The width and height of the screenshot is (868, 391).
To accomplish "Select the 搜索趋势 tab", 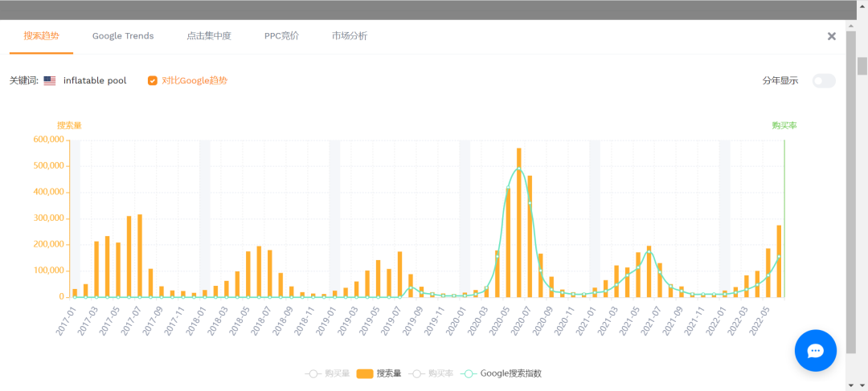I will [41, 36].
